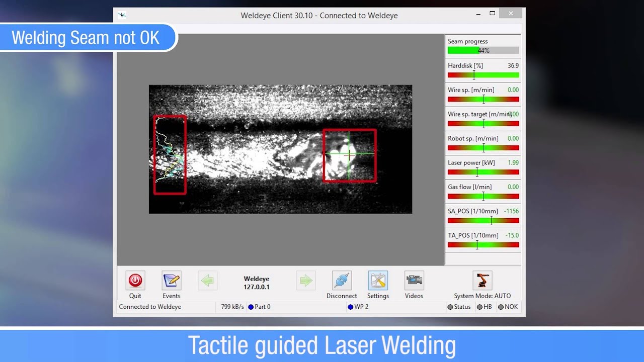Open the Videos camera icon
Screen dimensions: 644x362
tap(414, 281)
